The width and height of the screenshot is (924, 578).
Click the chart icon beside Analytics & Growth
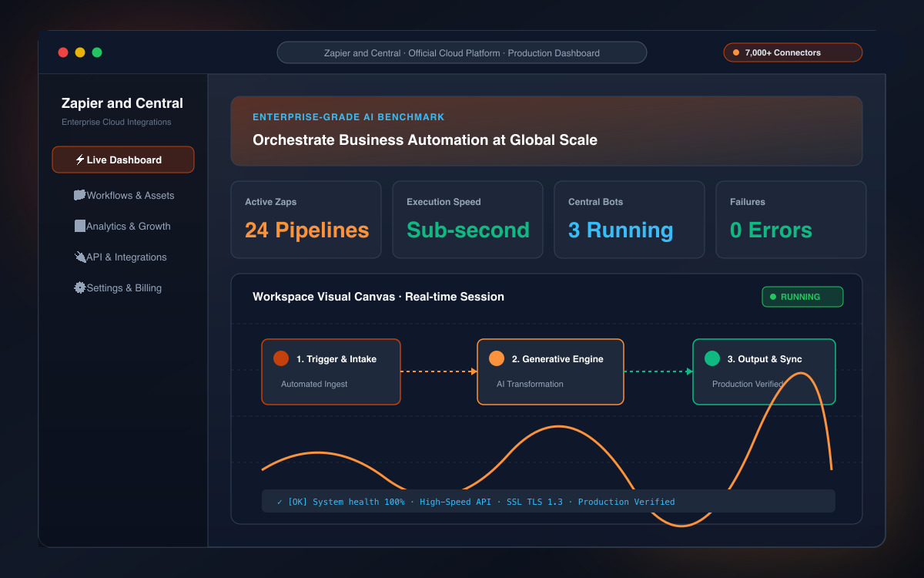[79, 227]
